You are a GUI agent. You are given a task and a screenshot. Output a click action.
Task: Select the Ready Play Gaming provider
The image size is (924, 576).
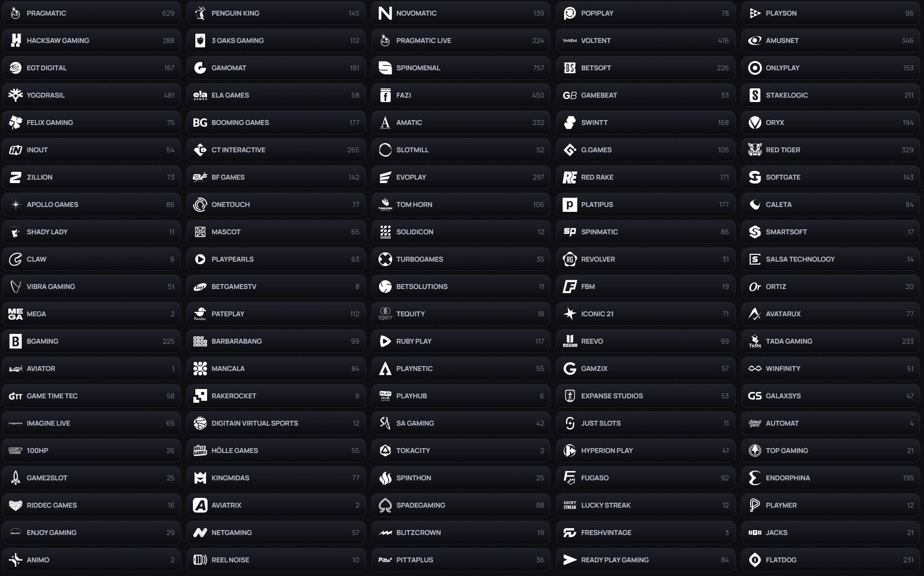[646, 560]
